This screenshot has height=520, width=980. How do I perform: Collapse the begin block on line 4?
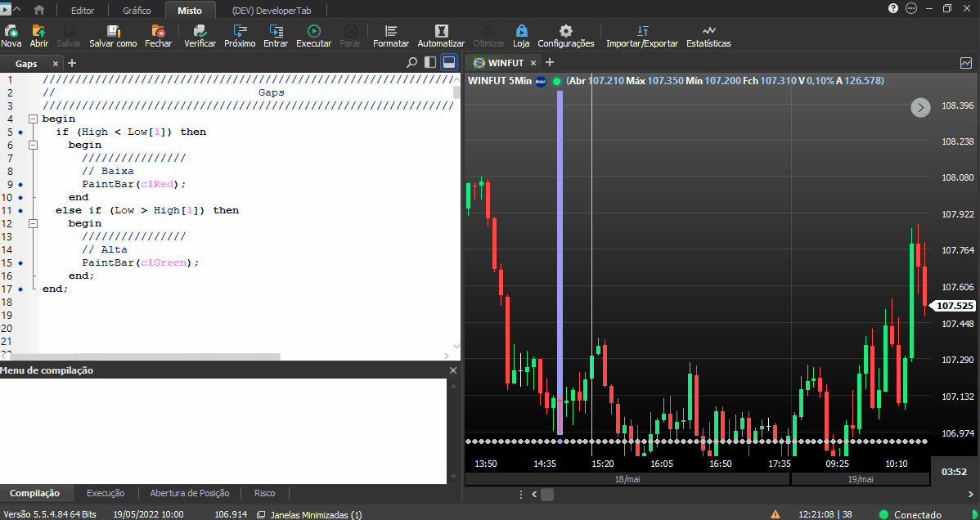[33, 119]
